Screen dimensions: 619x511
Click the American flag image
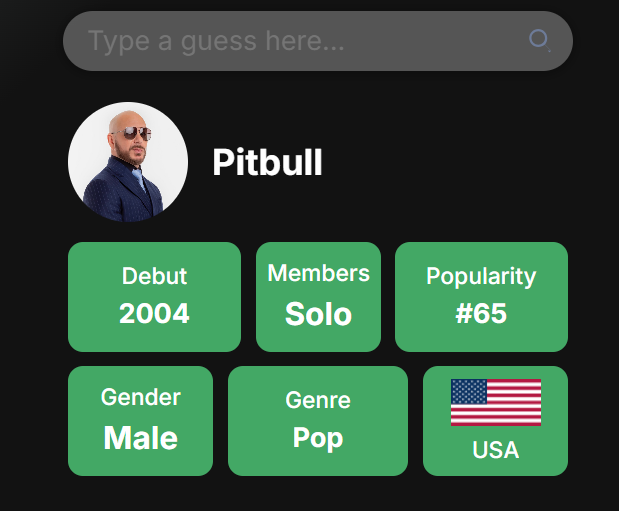pyautogui.click(x=496, y=402)
